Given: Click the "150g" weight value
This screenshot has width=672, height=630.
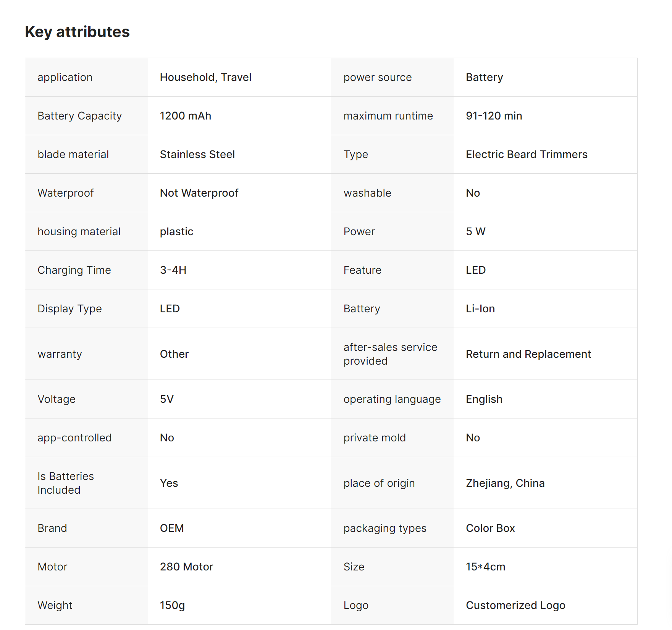Looking at the screenshot, I should coord(172,605).
